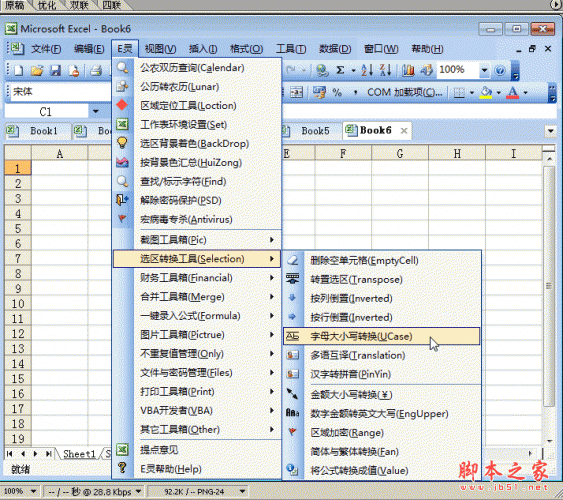Choose 多语互译(Translation) item
Image resolution: width=563 pixels, height=500 pixels.
(x=382, y=355)
